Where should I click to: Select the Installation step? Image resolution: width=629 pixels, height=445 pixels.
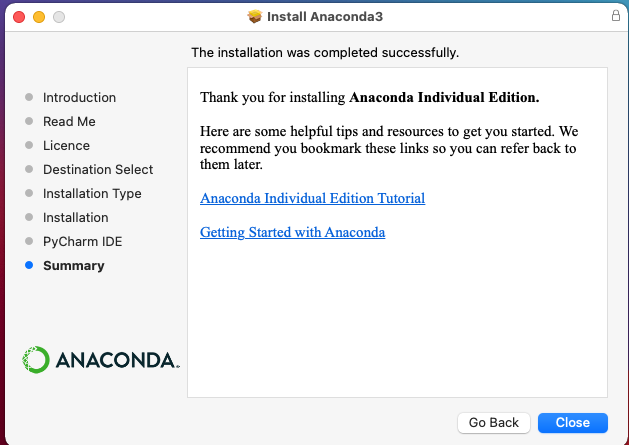point(75,217)
